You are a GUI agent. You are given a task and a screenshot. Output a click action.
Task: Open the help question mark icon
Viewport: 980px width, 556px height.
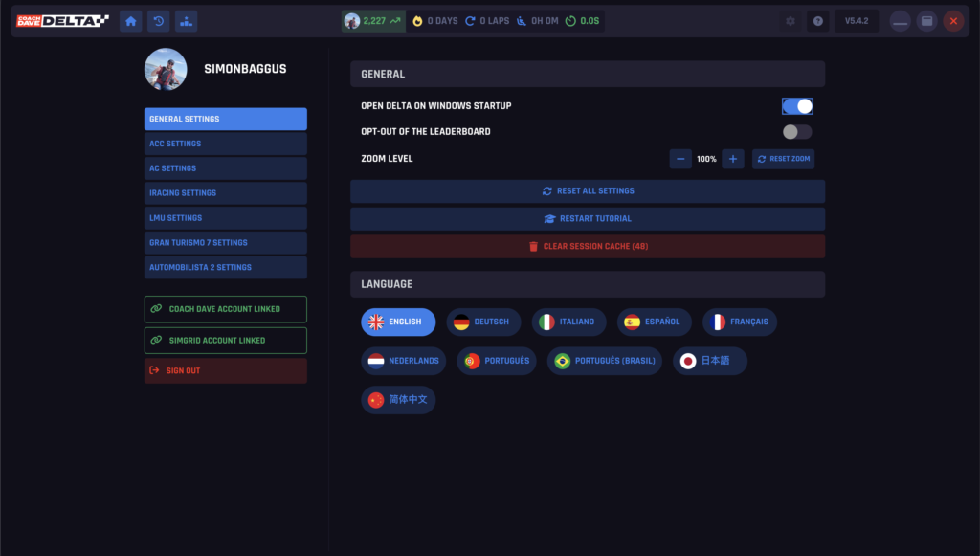click(817, 21)
